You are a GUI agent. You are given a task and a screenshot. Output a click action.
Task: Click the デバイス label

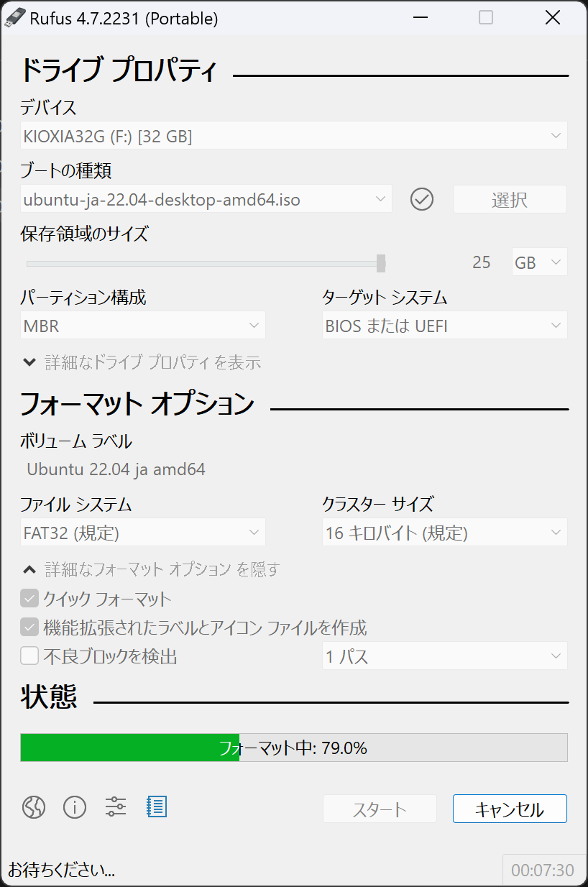(48, 108)
